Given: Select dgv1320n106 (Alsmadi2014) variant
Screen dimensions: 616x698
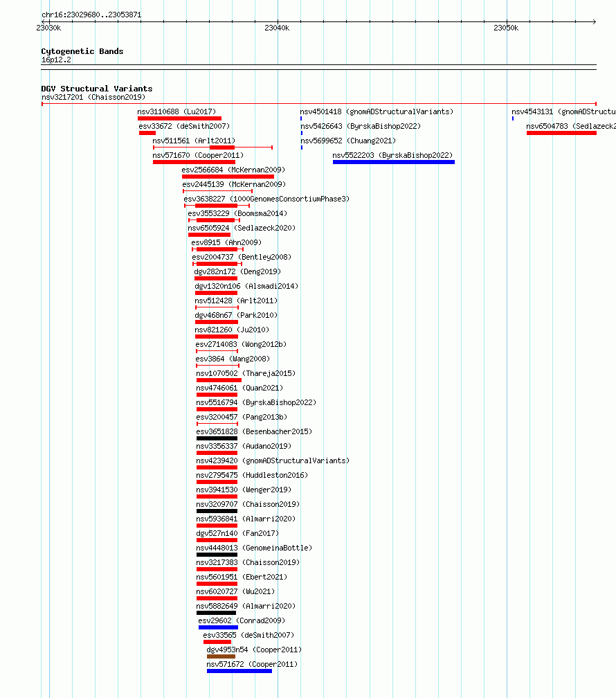Looking at the screenshot, I should tap(246, 286).
